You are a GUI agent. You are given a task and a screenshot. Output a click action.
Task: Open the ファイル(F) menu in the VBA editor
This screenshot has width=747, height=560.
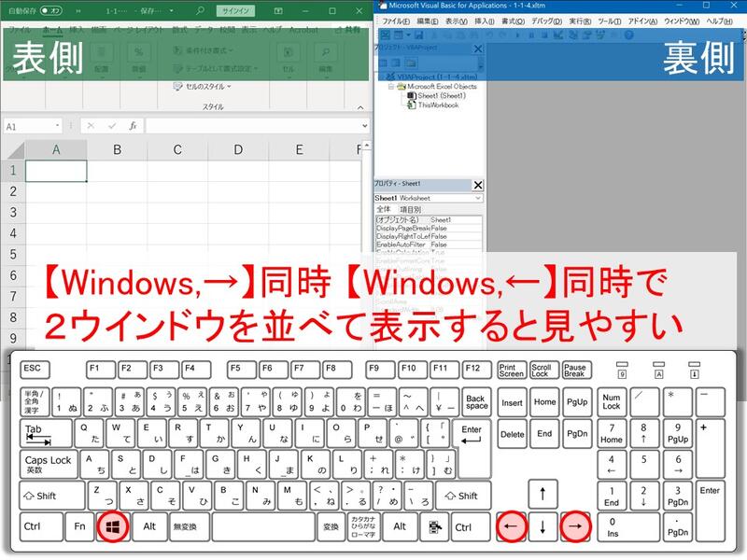(x=396, y=21)
